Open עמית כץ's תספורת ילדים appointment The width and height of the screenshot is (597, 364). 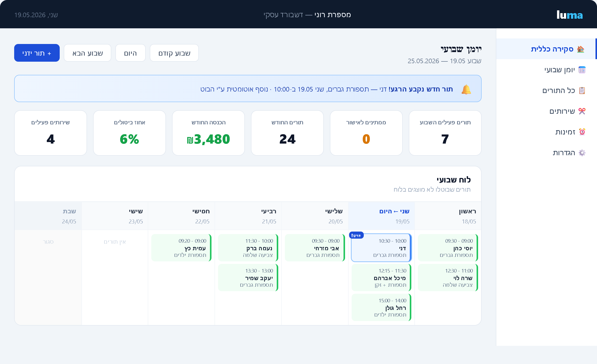pos(181,248)
